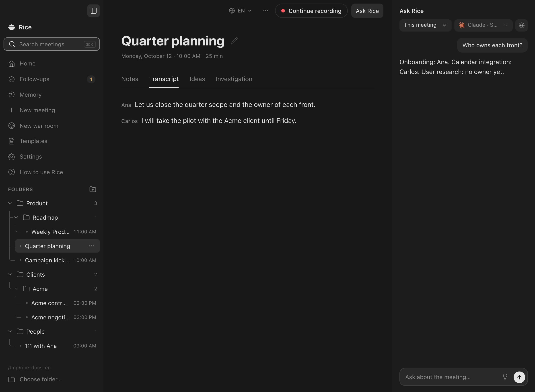Viewport: 535px width, 392px height.
Task: Open Quarter planning row options dots
Action: coord(91,246)
